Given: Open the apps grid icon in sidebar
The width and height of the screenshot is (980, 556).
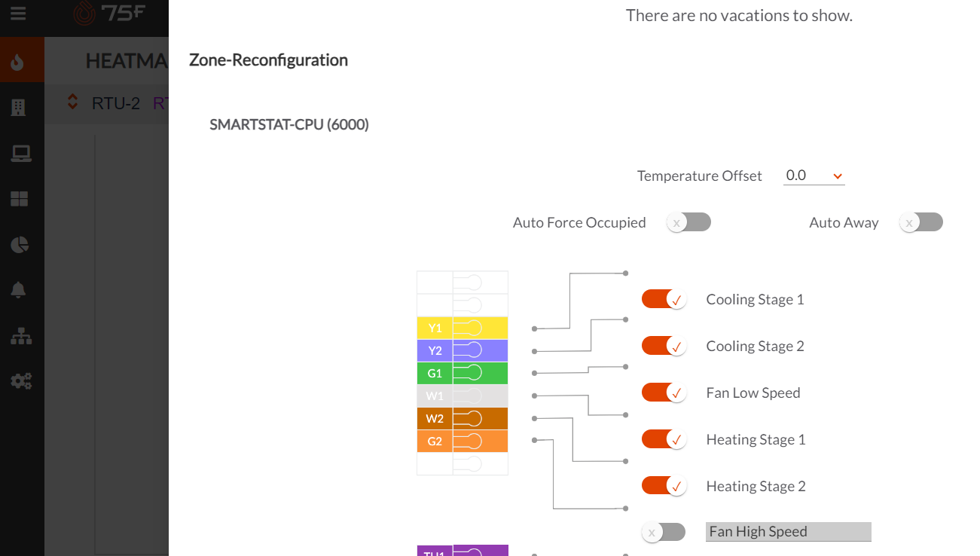Looking at the screenshot, I should [20, 198].
